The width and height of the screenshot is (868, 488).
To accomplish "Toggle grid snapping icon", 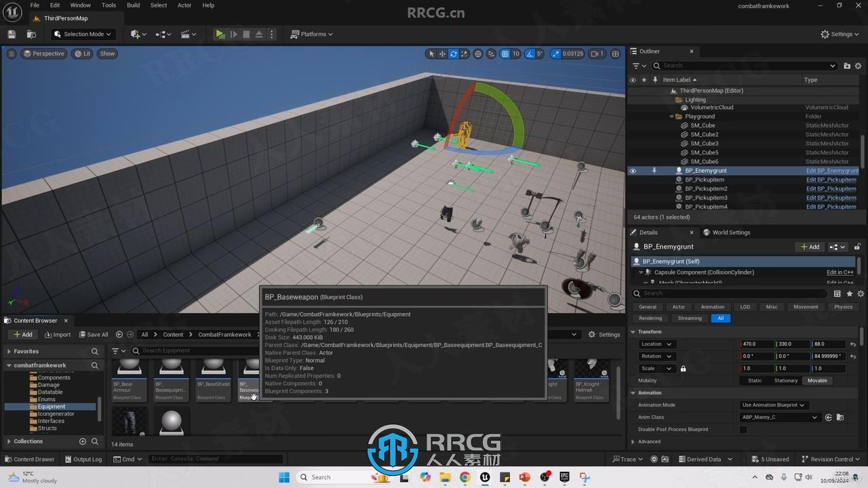I will click(505, 54).
